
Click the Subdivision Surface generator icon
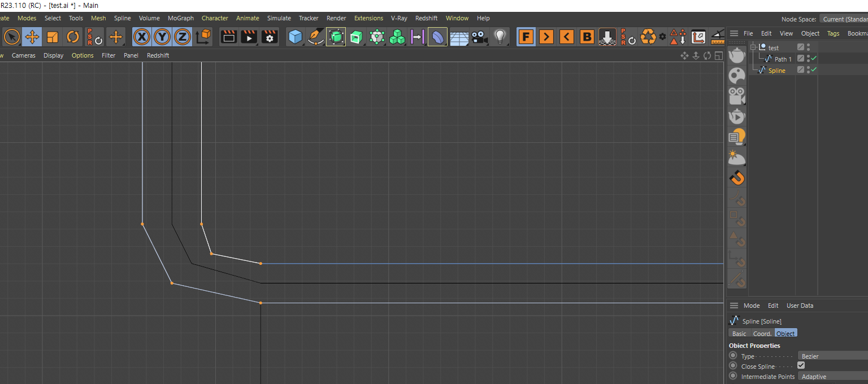point(336,37)
